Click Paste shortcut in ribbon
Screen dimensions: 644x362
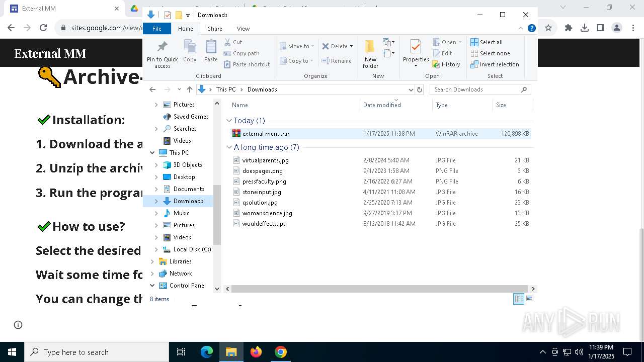coord(247,64)
